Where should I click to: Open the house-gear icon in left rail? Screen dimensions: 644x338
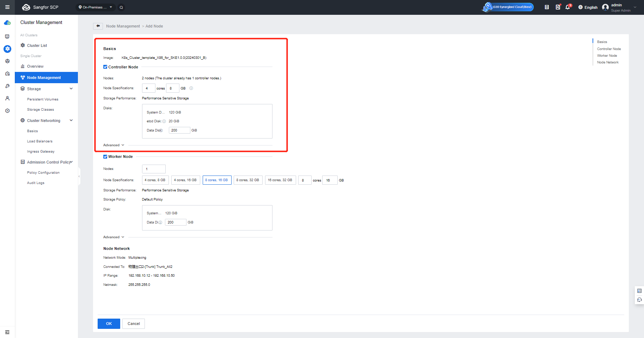click(7, 74)
